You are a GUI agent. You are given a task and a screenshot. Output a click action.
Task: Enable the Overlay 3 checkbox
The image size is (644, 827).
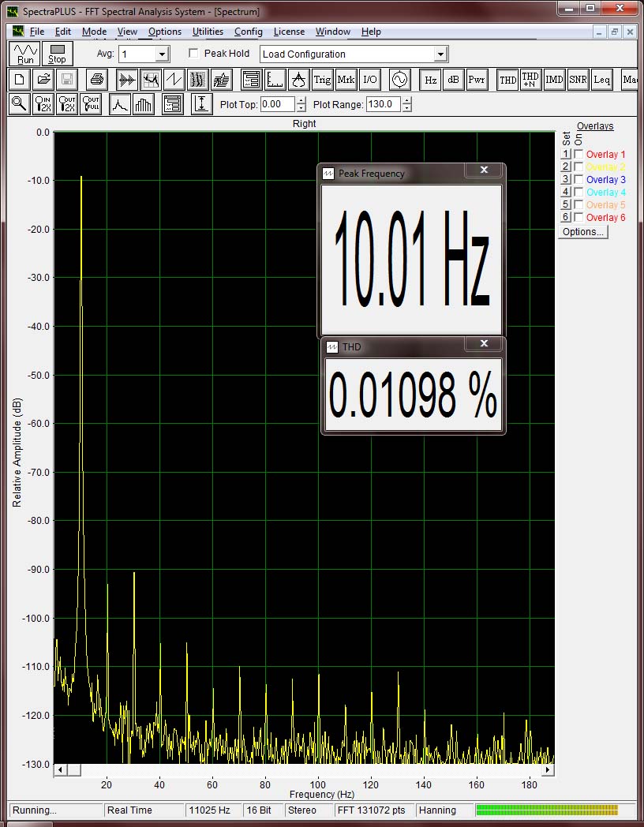(578, 180)
